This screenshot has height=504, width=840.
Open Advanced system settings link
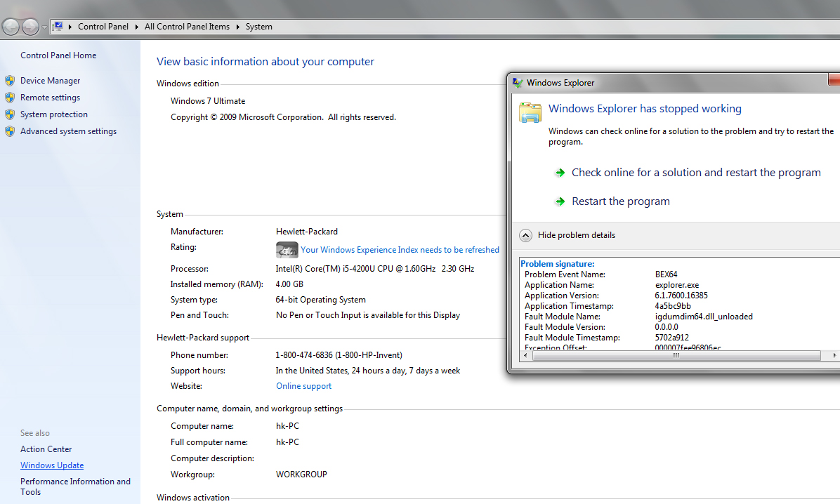point(69,131)
